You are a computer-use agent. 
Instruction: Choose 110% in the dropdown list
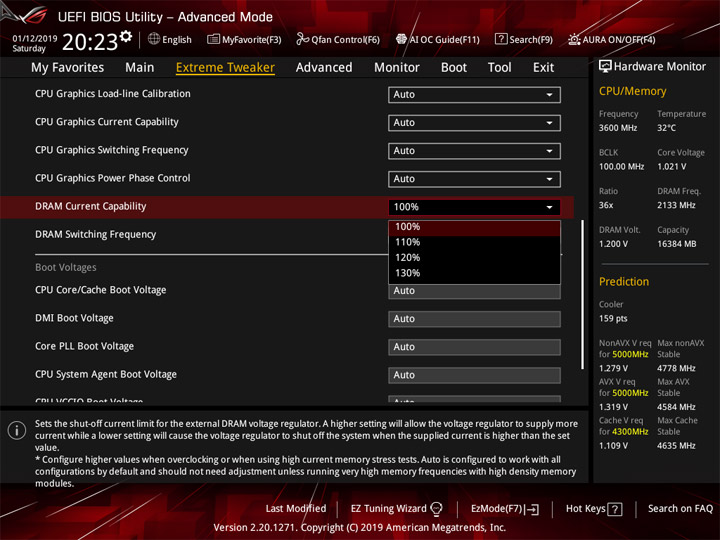[474, 242]
